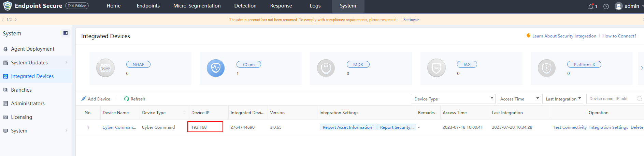Click the device name search field
This screenshot has width=644, height=156.
[612, 99]
